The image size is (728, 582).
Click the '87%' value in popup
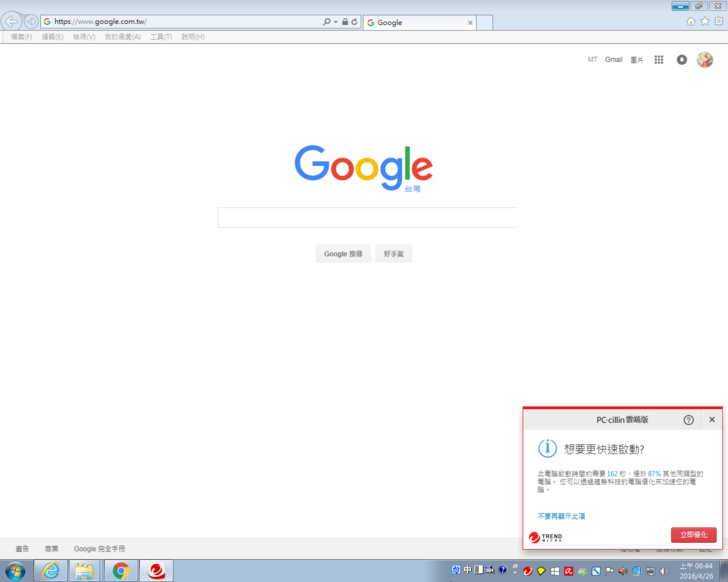(654, 474)
